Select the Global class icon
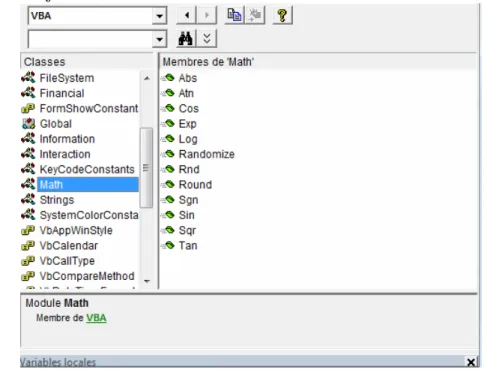 (28, 124)
